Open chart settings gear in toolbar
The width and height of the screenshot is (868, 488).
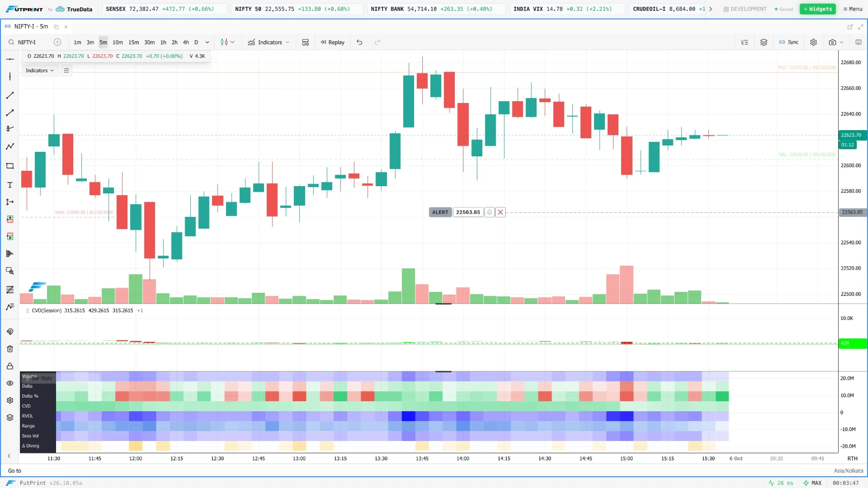(814, 42)
